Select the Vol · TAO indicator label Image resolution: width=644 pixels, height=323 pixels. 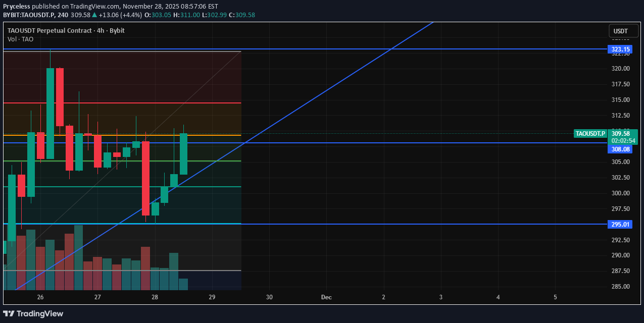pyautogui.click(x=21, y=39)
